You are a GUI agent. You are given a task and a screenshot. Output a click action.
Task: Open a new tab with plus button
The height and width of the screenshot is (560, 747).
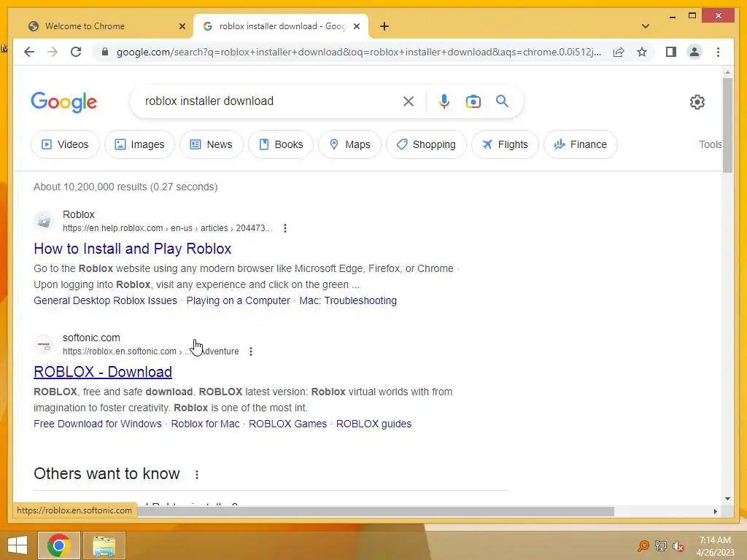pos(384,26)
